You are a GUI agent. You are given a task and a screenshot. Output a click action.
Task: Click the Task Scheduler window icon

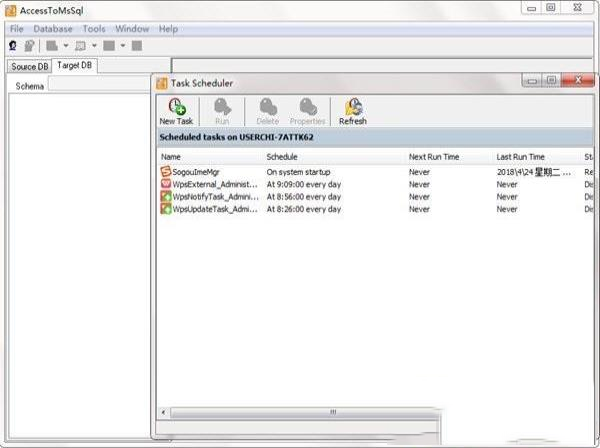[162, 83]
